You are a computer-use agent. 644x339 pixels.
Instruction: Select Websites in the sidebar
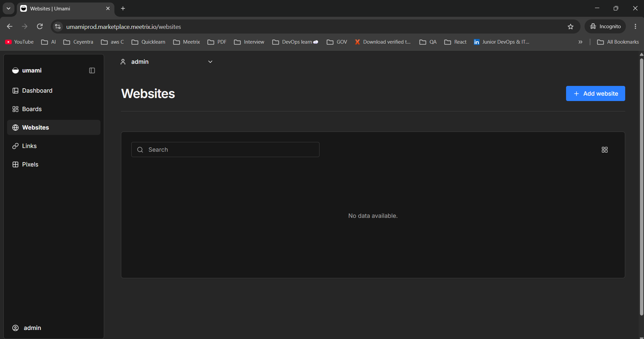click(54, 128)
